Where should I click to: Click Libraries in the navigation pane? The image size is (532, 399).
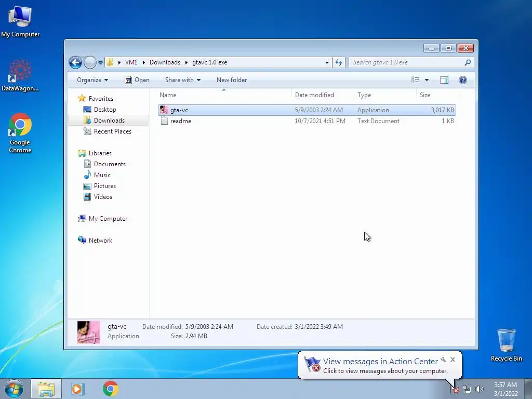100,153
